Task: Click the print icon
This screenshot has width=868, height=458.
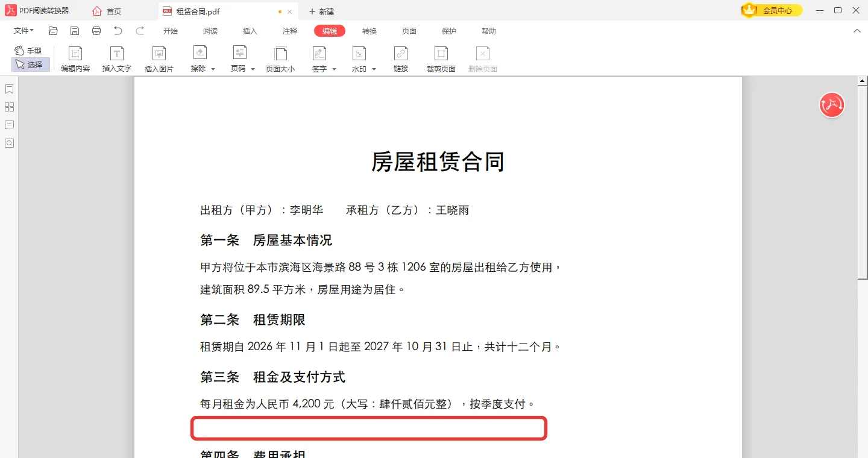Action: (96, 31)
